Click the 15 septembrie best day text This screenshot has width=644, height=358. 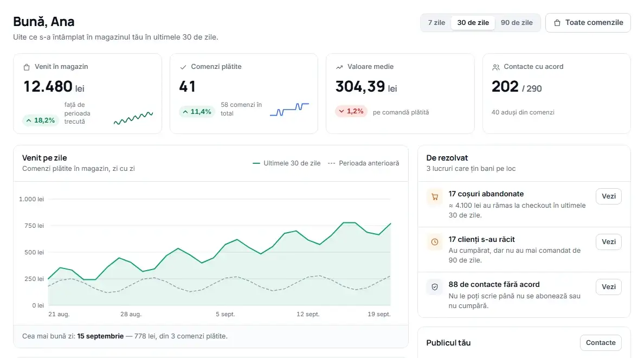(100, 336)
